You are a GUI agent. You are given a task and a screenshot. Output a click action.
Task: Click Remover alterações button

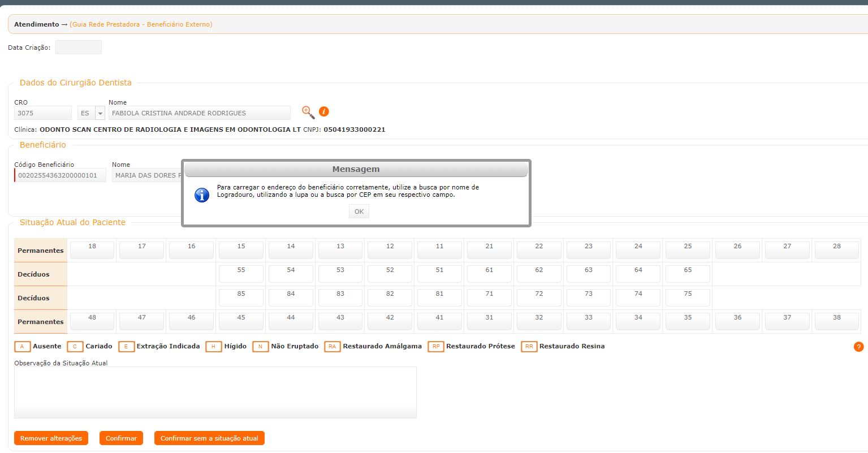coord(51,438)
